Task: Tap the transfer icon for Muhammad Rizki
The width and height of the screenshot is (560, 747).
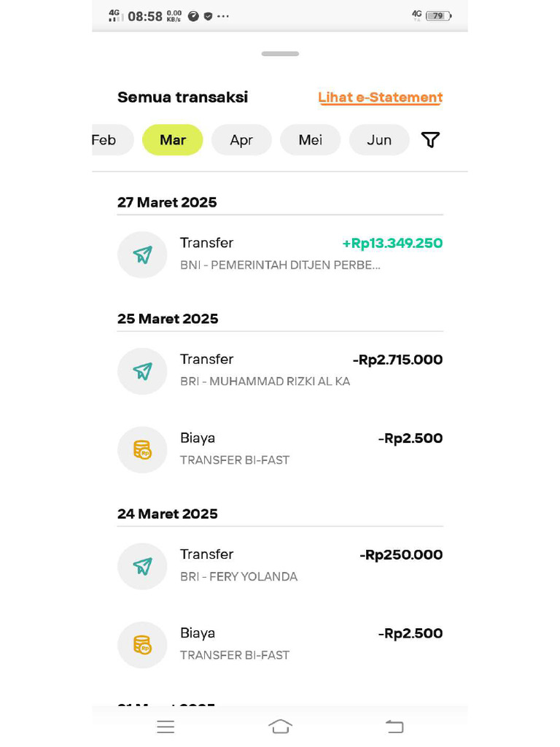Action: click(142, 371)
